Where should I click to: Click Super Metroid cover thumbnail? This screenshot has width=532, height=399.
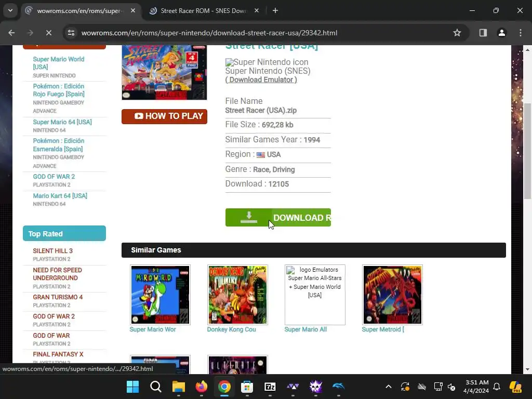point(392,295)
